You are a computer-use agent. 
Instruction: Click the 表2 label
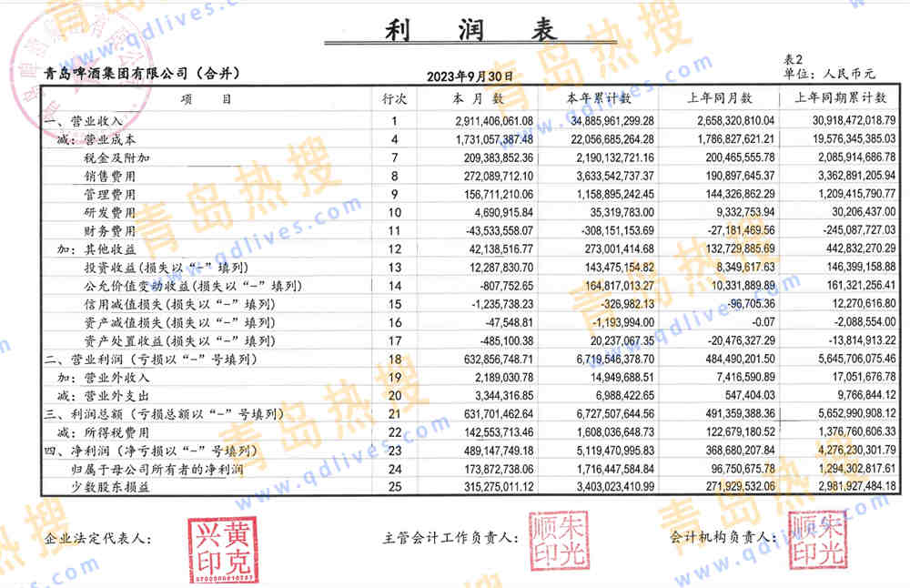(x=793, y=59)
